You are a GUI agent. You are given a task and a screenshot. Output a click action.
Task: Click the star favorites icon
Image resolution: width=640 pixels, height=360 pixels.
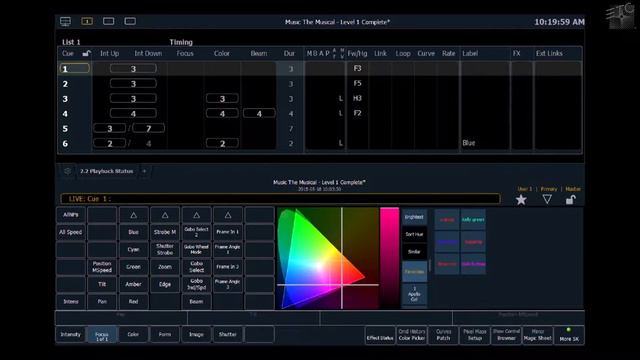point(521,200)
